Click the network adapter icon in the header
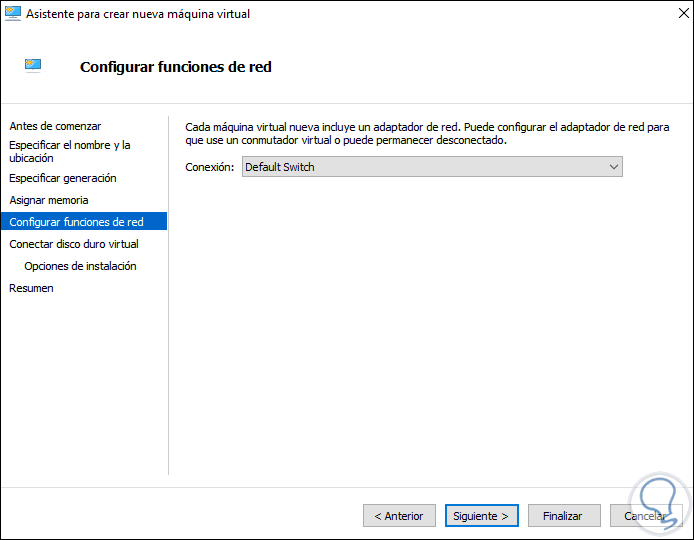Image resolution: width=694 pixels, height=540 pixels. click(x=33, y=66)
